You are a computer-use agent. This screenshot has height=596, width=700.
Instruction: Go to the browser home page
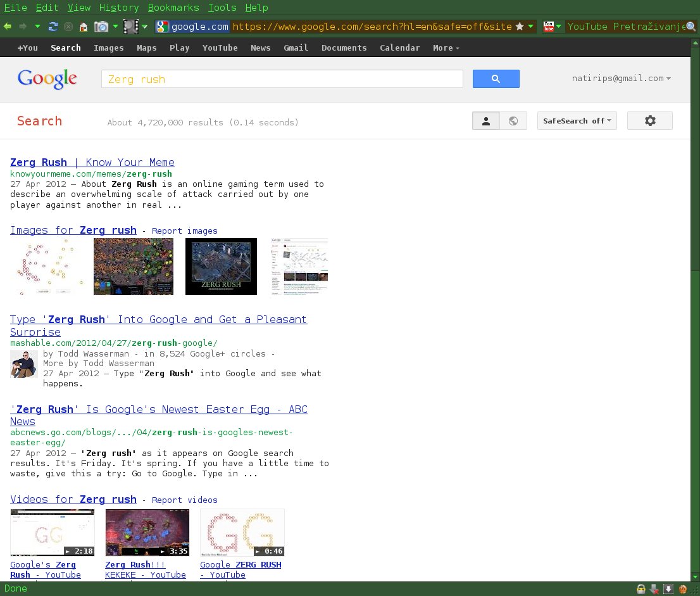83,27
